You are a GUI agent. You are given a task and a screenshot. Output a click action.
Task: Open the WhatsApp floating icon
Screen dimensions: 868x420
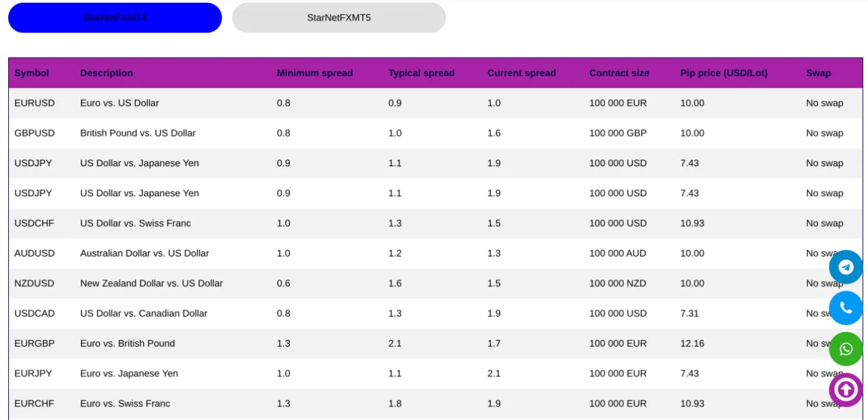(x=846, y=349)
